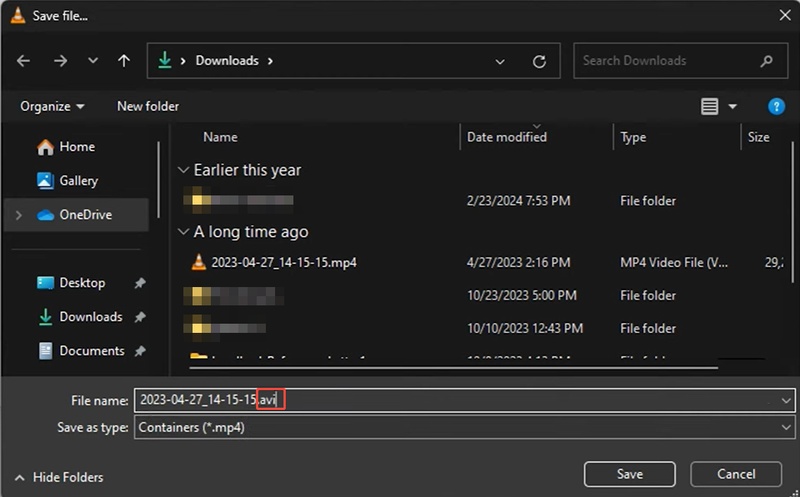
Task: Open Gallery in the navigation pane
Action: (78, 181)
